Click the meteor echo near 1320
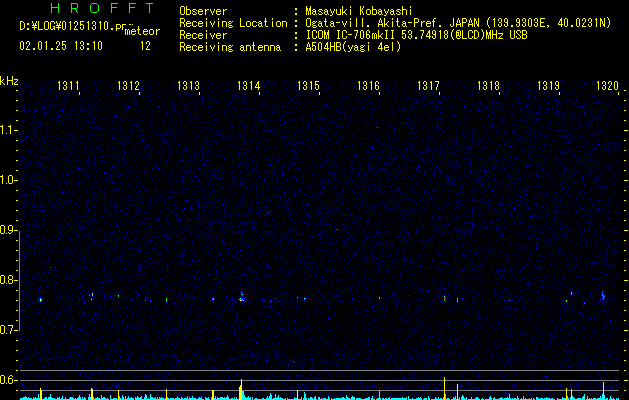 tap(603, 296)
